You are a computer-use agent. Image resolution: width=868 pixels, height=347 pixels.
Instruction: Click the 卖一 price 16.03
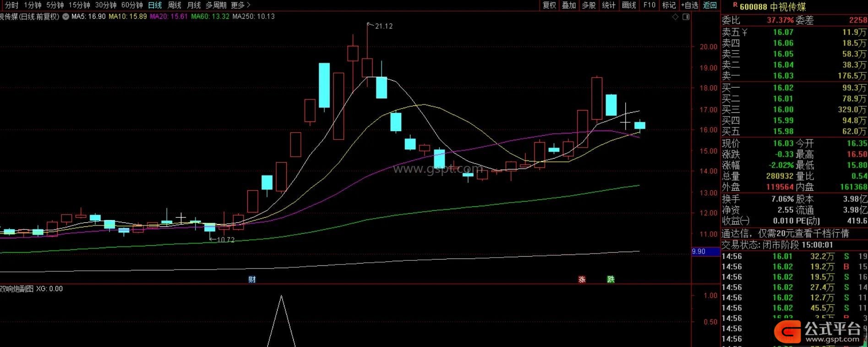coord(783,76)
